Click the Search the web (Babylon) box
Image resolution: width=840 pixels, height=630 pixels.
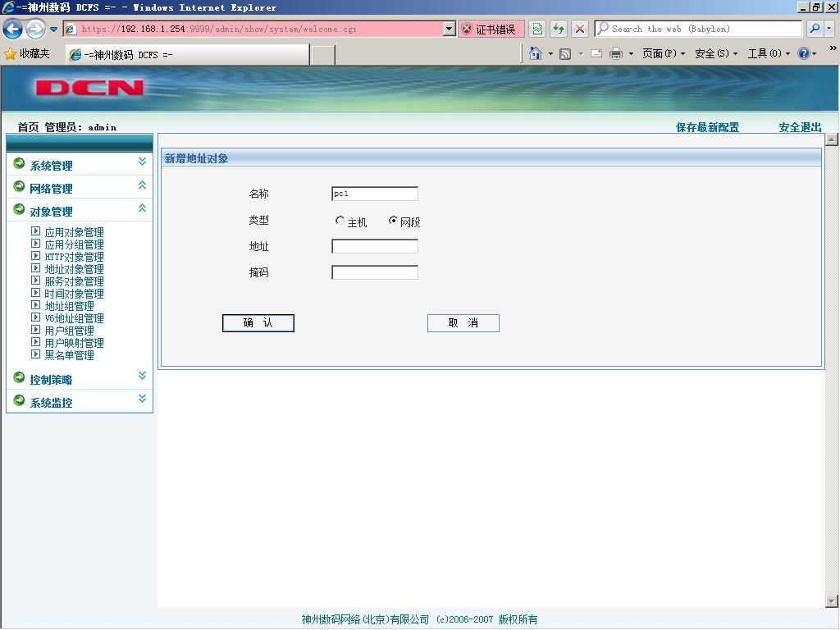[699, 29]
